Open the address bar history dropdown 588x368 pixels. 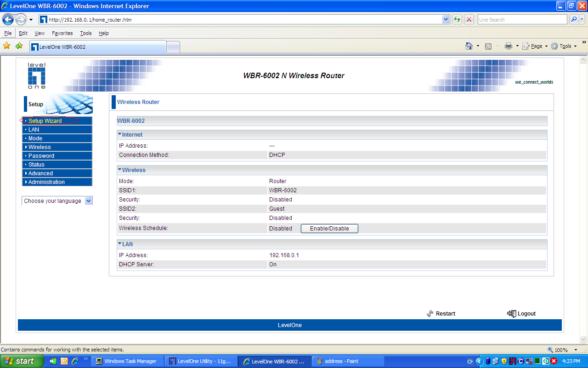point(445,19)
